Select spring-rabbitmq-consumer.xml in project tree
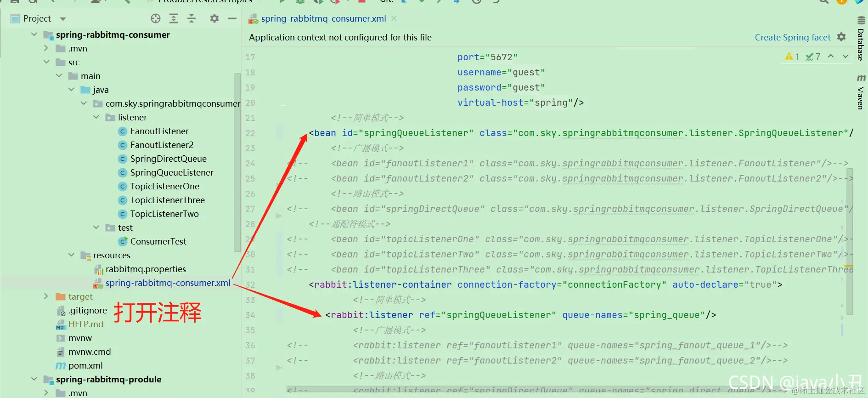The image size is (868, 398). pos(168,283)
